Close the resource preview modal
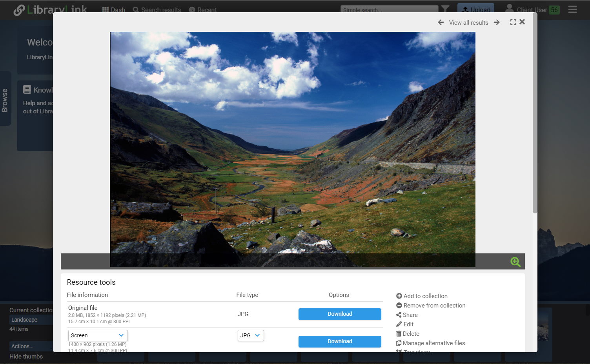The height and width of the screenshot is (364, 590). pyautogui.click(x=522, y=22)
